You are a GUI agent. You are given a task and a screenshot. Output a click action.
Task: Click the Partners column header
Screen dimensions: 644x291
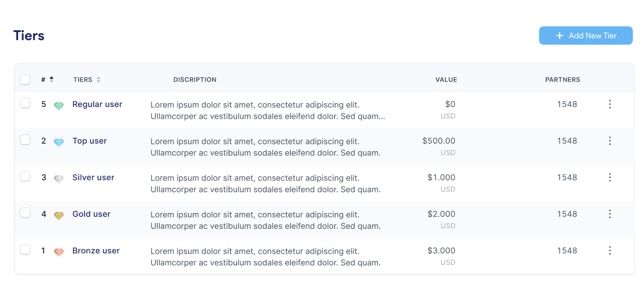click(562, 80)
